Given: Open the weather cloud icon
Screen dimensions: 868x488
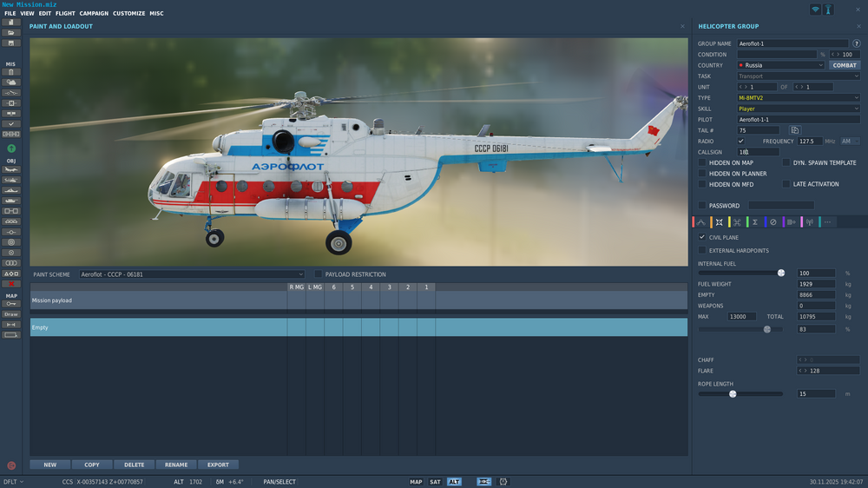Looking at the screenshot, I should pos(10,82).
